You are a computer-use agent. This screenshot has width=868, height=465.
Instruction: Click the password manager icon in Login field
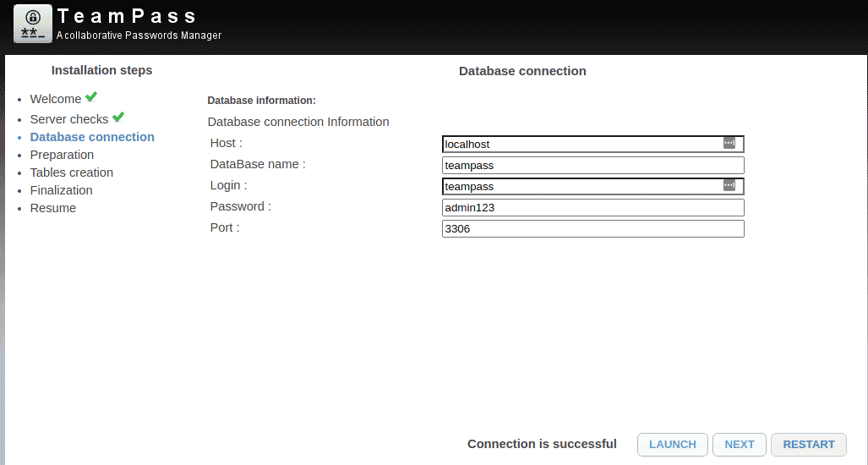pos(729,185)
